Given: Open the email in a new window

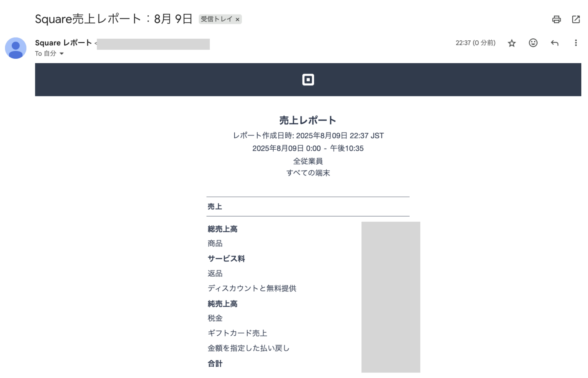Looking at the screenshot, I should pos(575,19).
